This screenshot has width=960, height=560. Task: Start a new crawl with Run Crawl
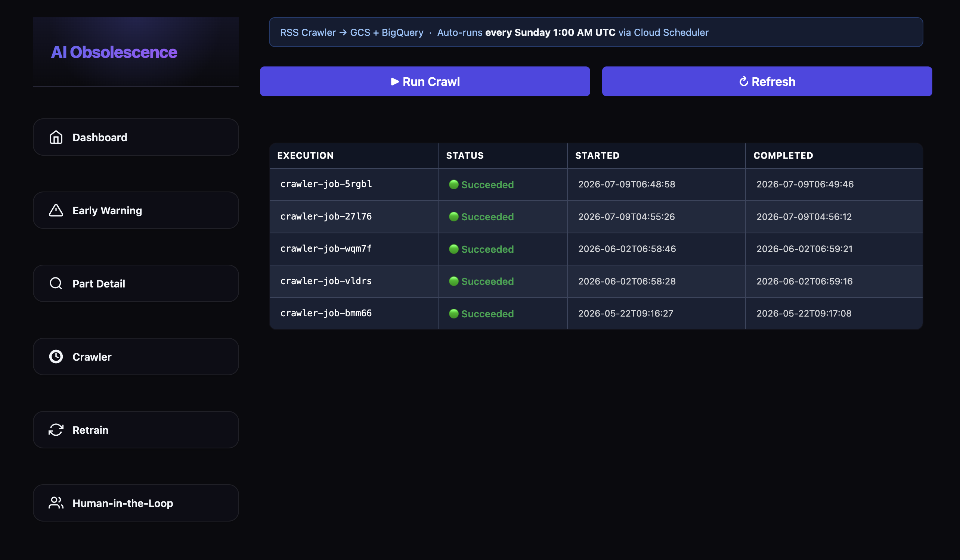coord(425,81)
